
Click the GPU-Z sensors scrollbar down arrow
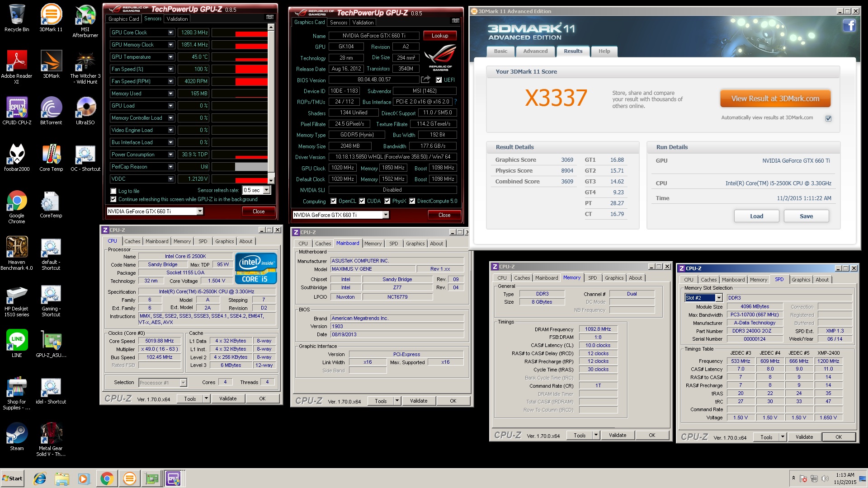coord(271,180)
